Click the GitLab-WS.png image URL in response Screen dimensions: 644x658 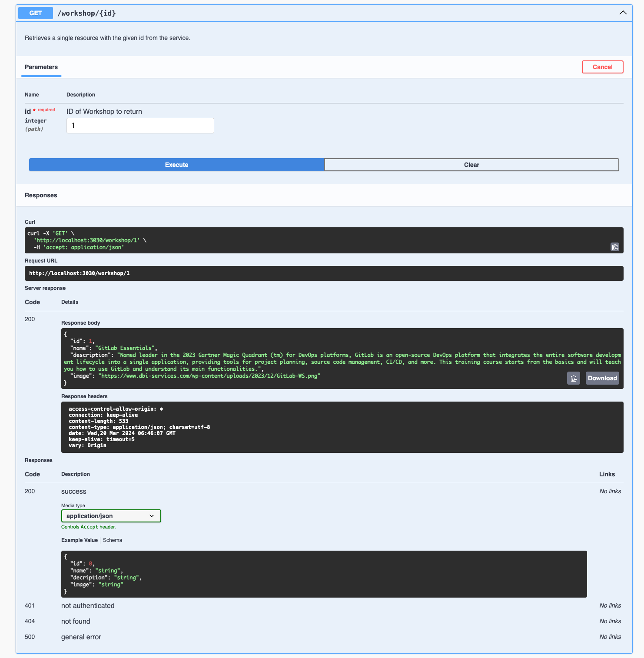click(x=209, y=376)
